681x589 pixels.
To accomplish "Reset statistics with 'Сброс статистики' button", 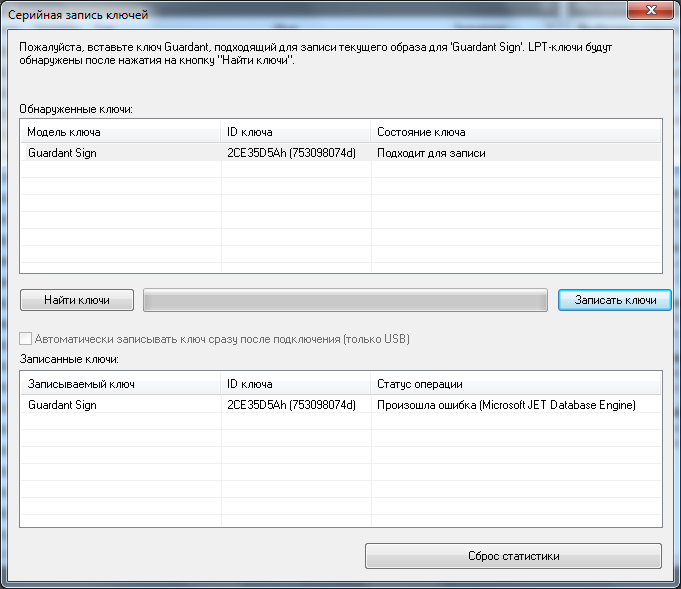I will pyautogui.click(x=513, y=556).
